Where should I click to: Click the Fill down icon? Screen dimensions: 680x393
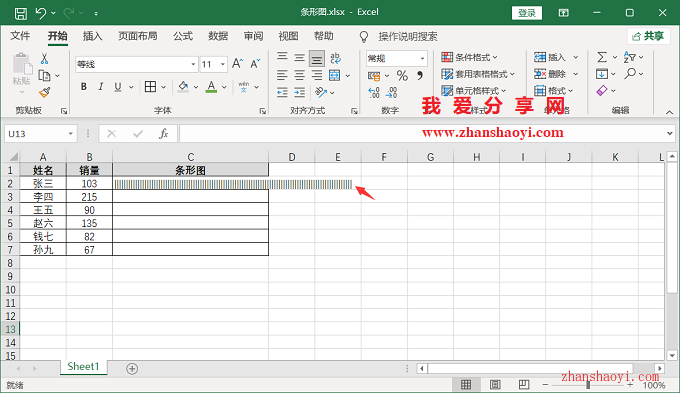point(602,74)
